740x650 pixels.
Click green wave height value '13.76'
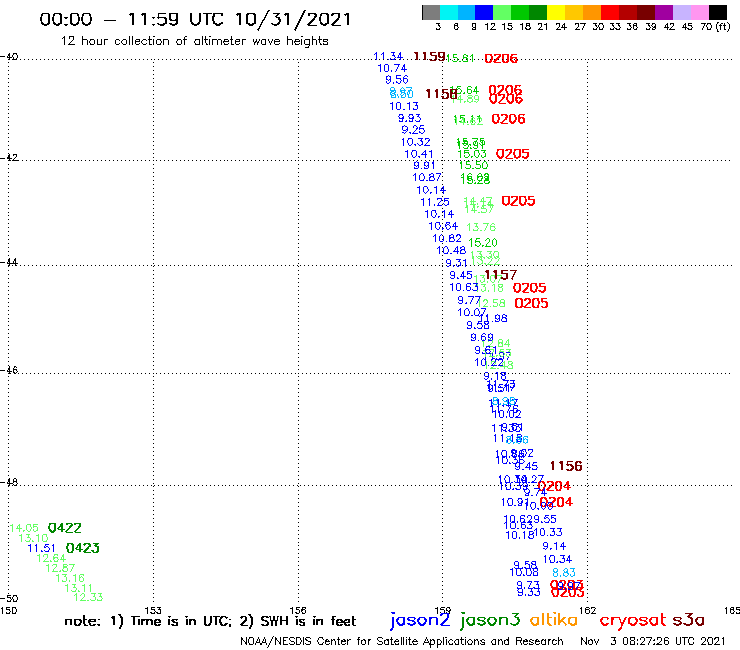point(481,227)
